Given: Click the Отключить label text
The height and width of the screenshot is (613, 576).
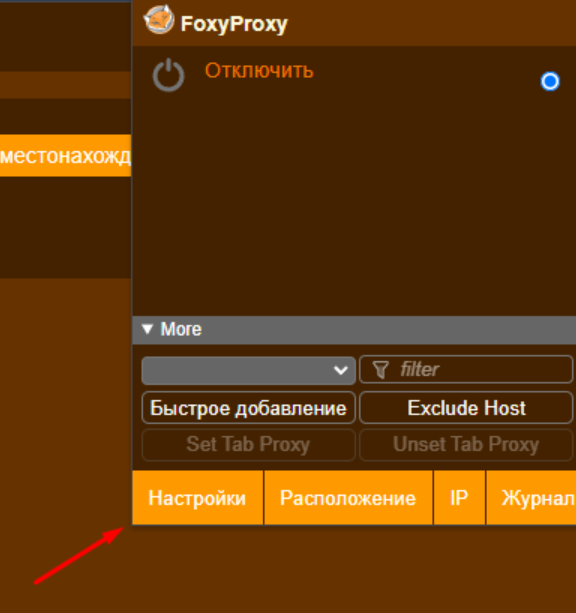Looking at the screenshot, I should point(259,71).
